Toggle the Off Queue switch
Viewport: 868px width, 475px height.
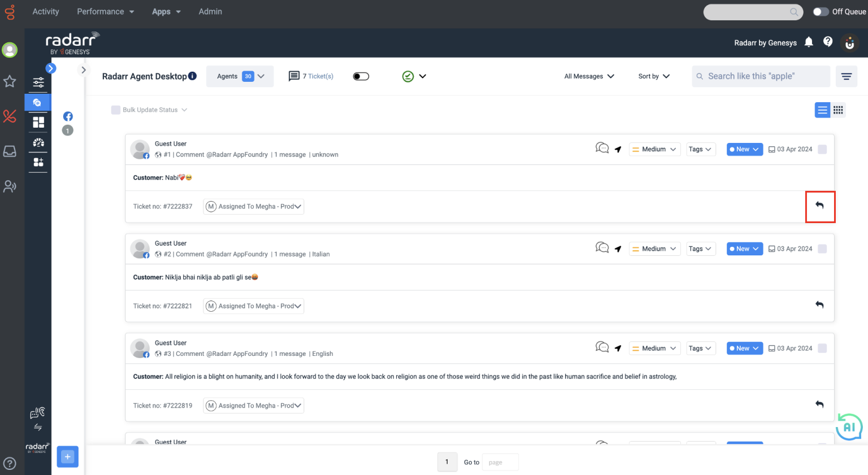[x=821, y=11]
